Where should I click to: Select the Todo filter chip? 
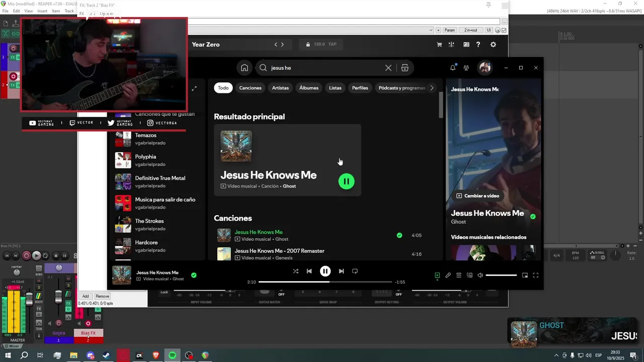tap(223, 88)
